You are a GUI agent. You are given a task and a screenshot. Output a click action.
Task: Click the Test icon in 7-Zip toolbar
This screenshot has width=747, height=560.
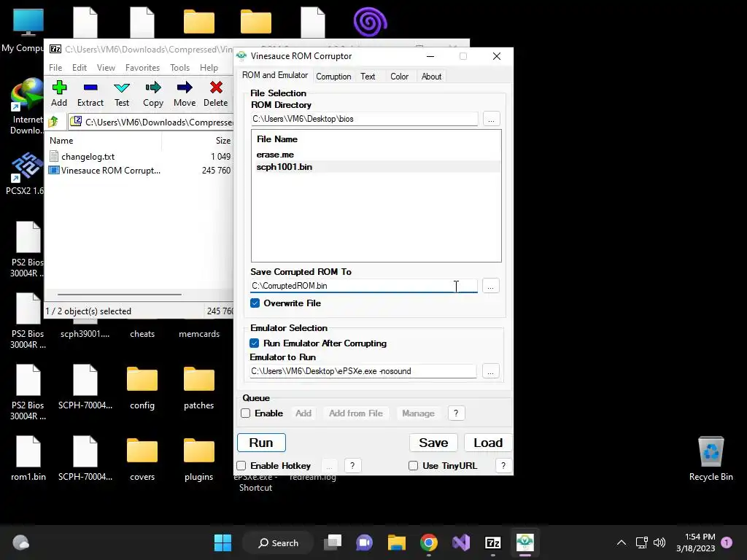pos(122,93)
